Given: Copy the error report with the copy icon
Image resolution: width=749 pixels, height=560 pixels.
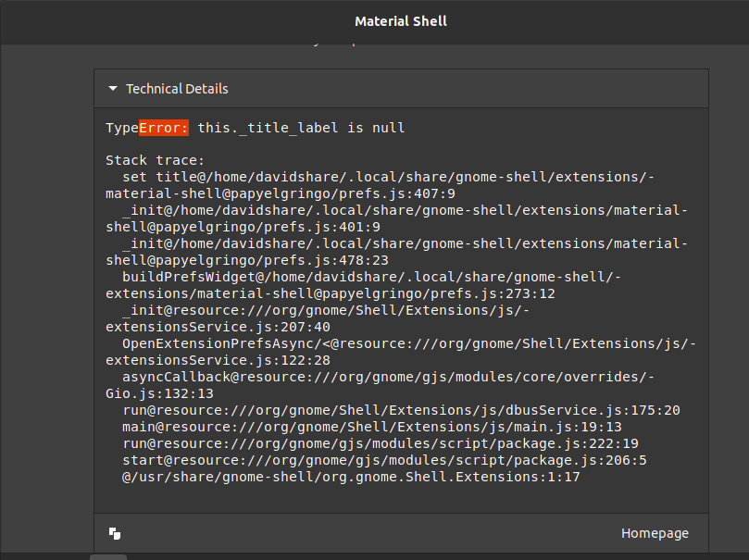Looking at the screenshot, I should point(115,533).
